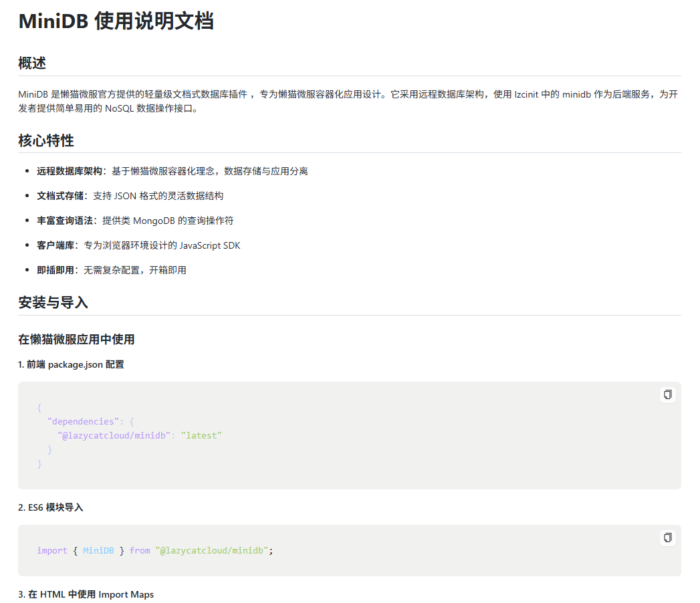Click the "latest" value in JSON code
Image resolution: width=700 pixels, height=603 pixels.
(201, 436)
